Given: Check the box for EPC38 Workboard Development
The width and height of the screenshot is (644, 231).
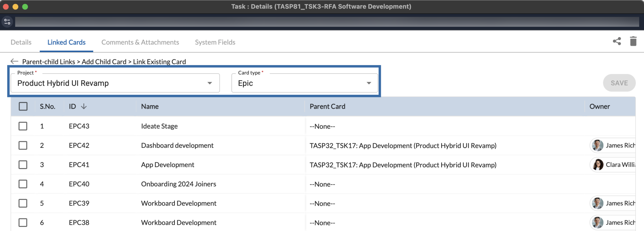Looking at the screenshot, I should 23,223.
